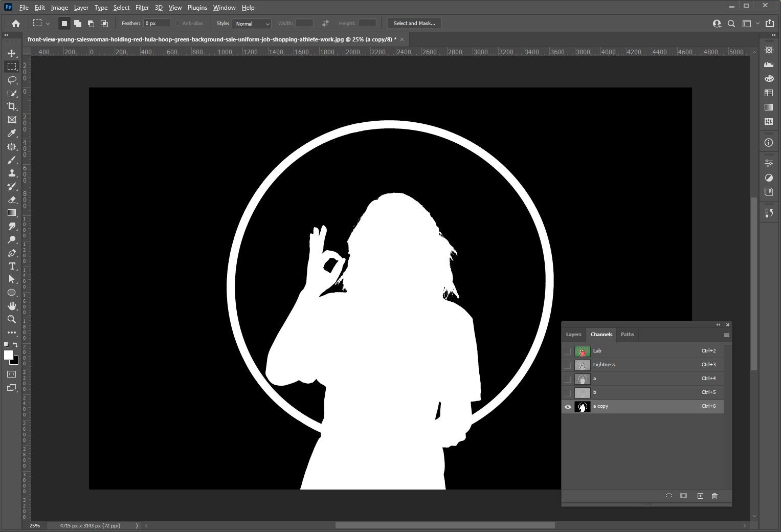Select the Crop tool
Image resolution: width=781 pixels, height=532 pixels.
click(x=12, y=106)
